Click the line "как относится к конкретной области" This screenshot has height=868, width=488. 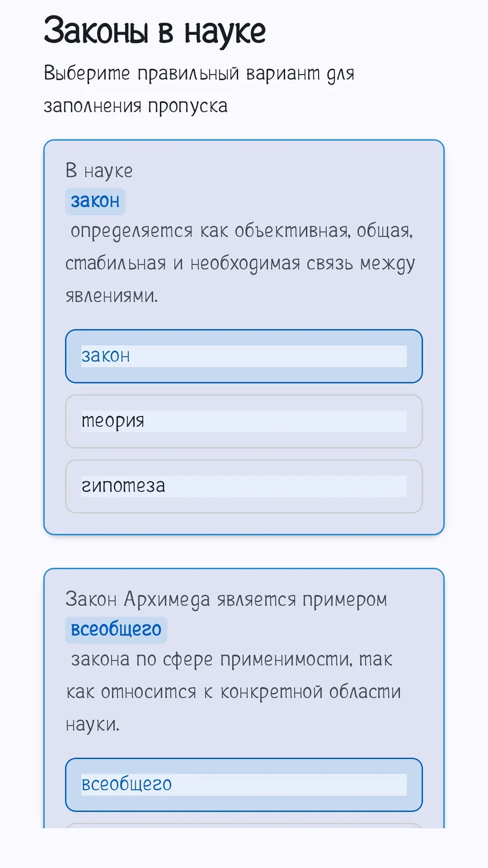coord(233,692)
